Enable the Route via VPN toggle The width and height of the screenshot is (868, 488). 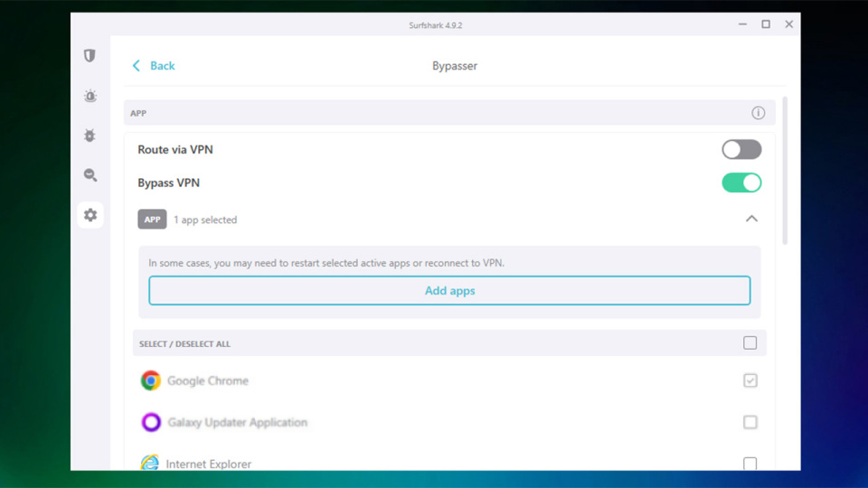coord(741,149)
